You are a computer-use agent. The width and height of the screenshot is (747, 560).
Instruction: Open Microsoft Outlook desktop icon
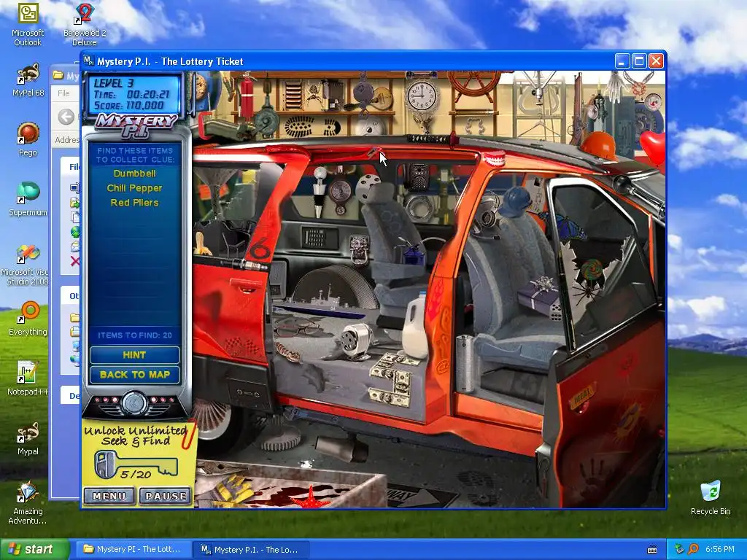point(28,25)
